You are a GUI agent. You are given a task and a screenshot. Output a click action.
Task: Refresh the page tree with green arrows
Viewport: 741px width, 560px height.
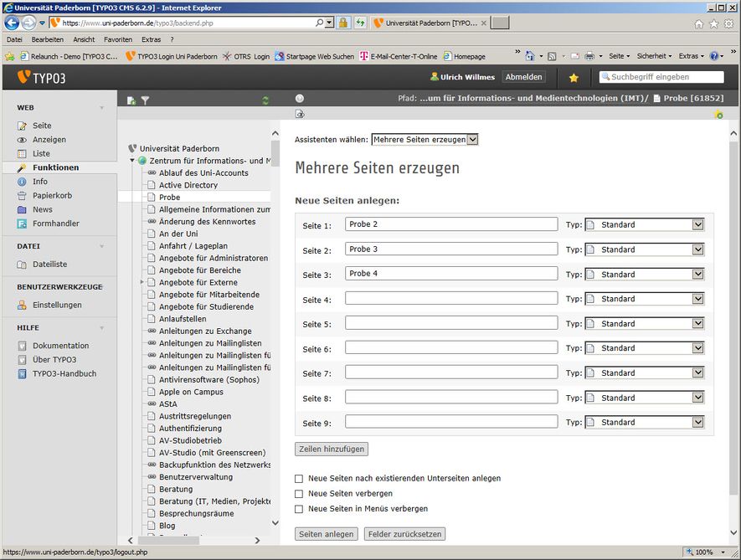tap(265, 100)
